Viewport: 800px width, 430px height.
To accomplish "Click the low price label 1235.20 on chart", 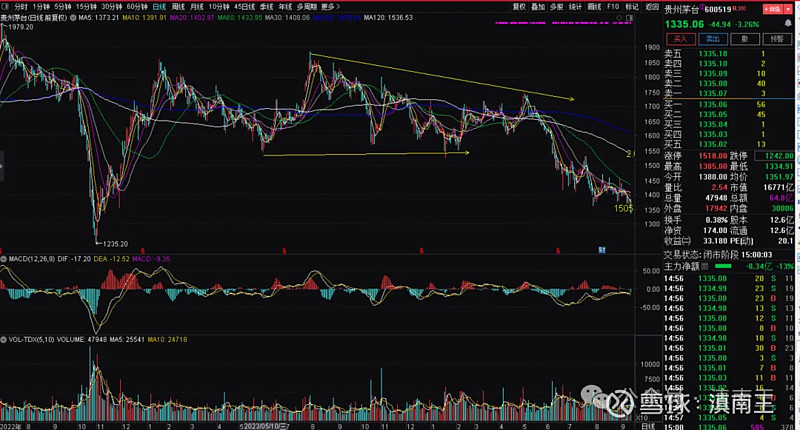I will [115, 244].
